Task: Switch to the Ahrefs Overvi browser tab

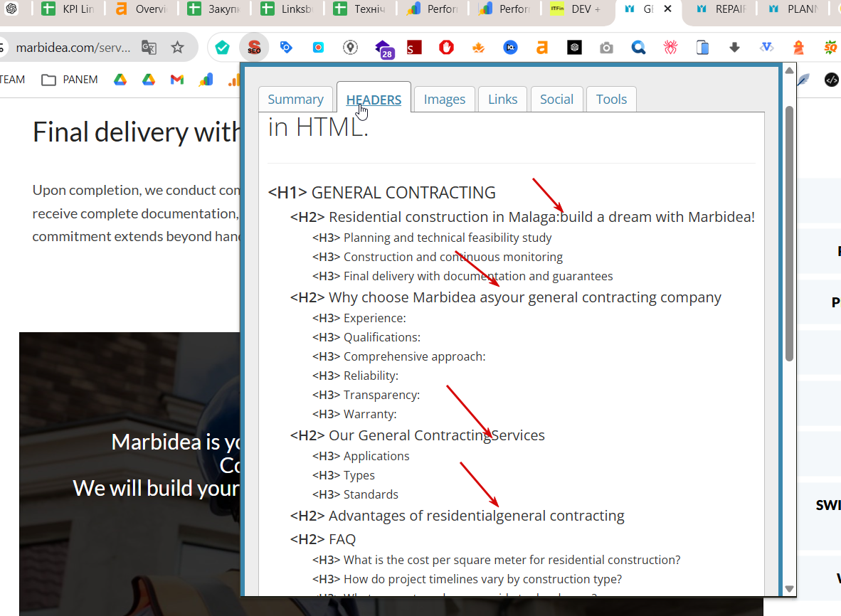Action: click(x=142, y=9)
